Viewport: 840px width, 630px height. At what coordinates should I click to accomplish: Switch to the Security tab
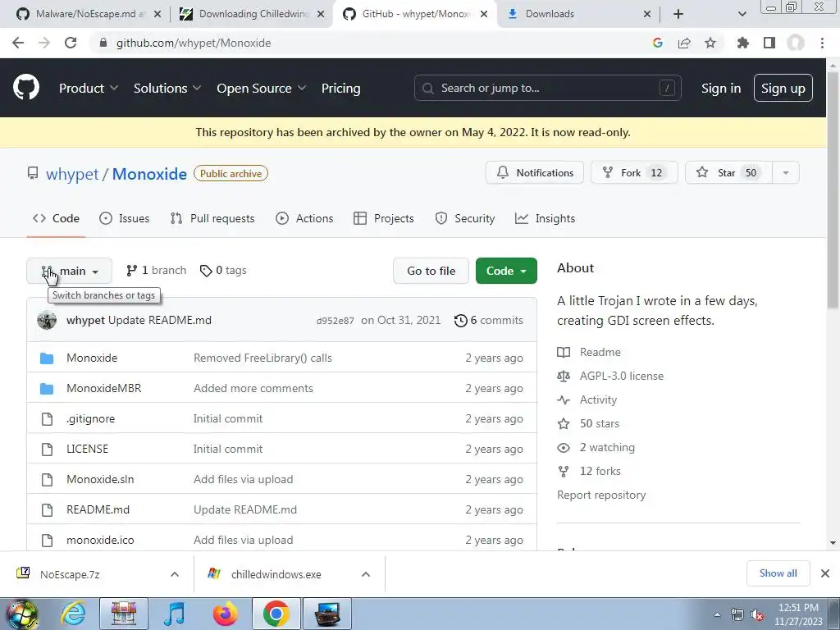(x=464, y=218)
